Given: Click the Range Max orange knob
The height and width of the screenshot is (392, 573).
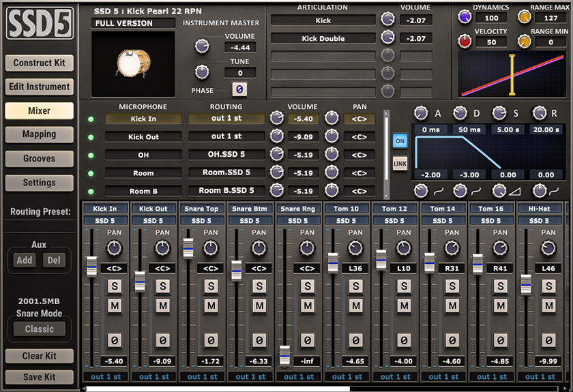Looking at the screenshot, I should [524, 16].
